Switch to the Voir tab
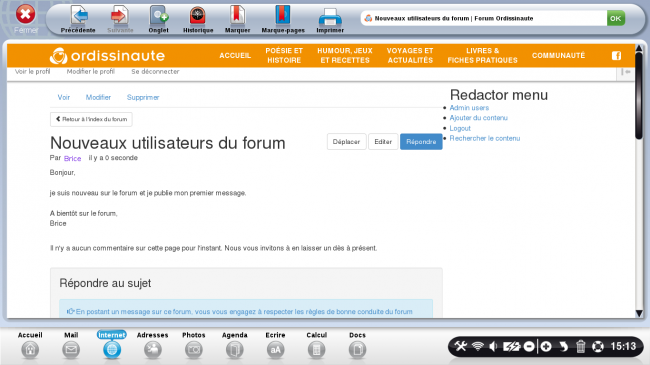The width and height of the screenshot is (650, 365). pos(63,97)
